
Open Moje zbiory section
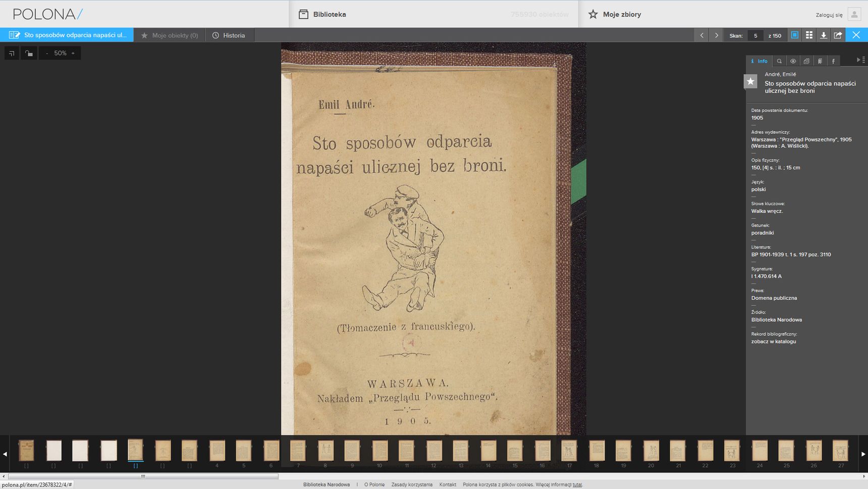click(x=622, y=14)
